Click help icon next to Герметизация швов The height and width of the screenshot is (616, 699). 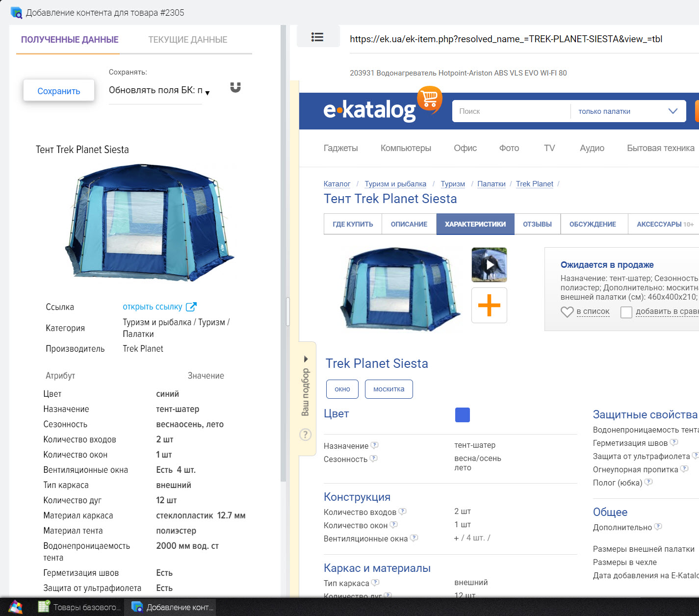pyautogui.click(x=674, y=442)
